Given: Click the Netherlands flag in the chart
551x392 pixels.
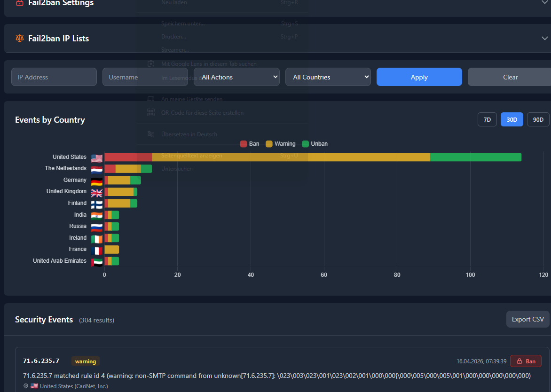Looking at the screenshot, I should point(97,170).
